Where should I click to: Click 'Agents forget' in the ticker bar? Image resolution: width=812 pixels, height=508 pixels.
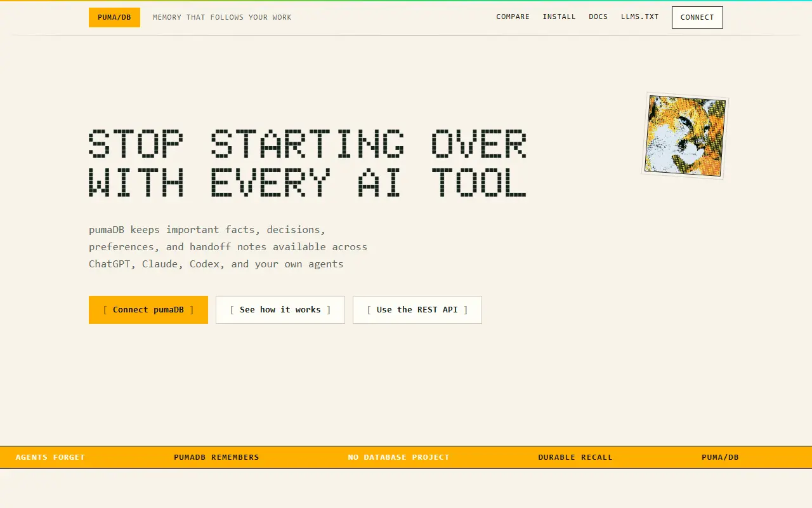click(x=50, y=457)
